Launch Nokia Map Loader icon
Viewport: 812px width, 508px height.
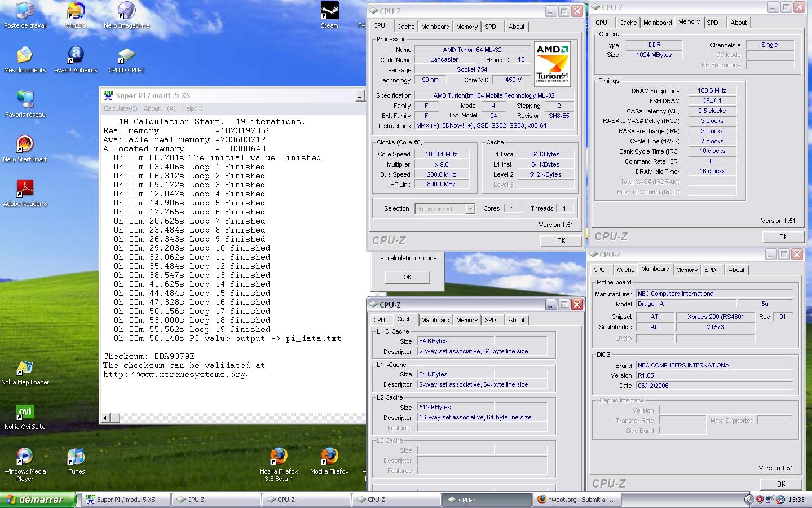coord(25,372)
